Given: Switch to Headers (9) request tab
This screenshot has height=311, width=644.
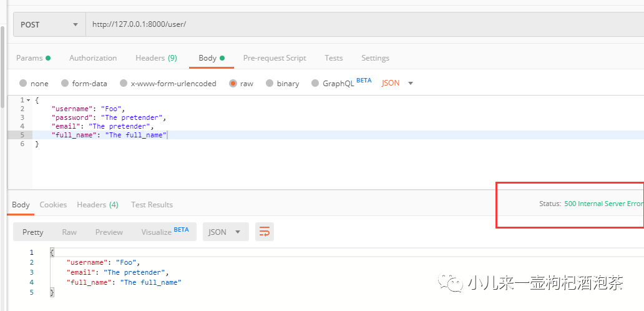Looking at the screenshot, I should click(156, 58).
